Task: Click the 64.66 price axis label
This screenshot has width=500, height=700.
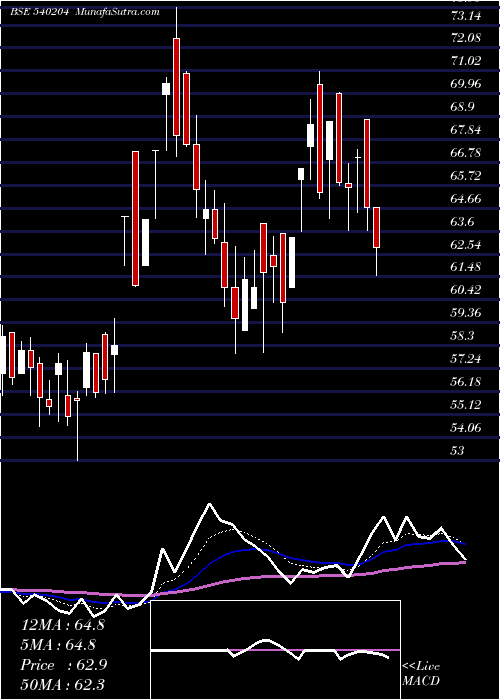Action: click(x=467, y=199)
